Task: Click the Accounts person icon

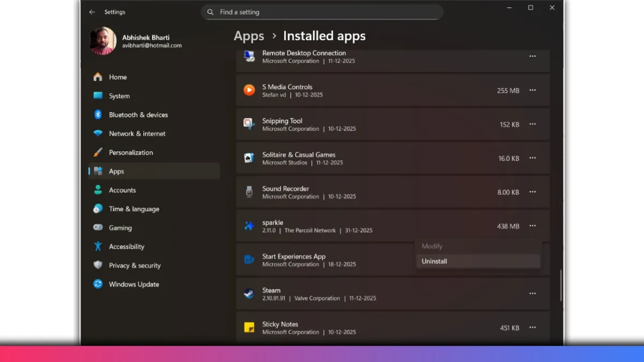Action: coord(98,190)
